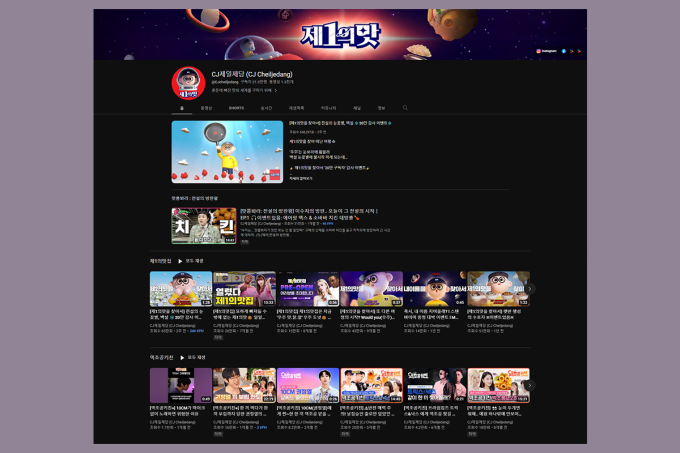Screen dimensions: 680x453
Task: Go to the 실시간 tab
Action: (266, 108)
